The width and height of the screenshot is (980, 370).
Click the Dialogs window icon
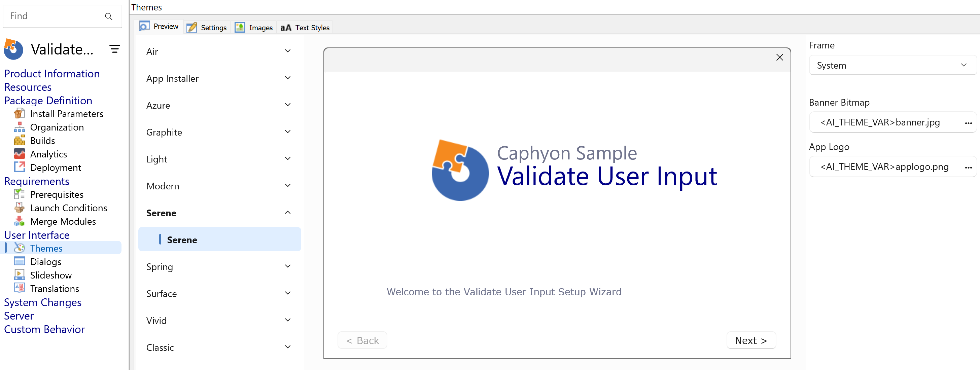tap(20, 261)
